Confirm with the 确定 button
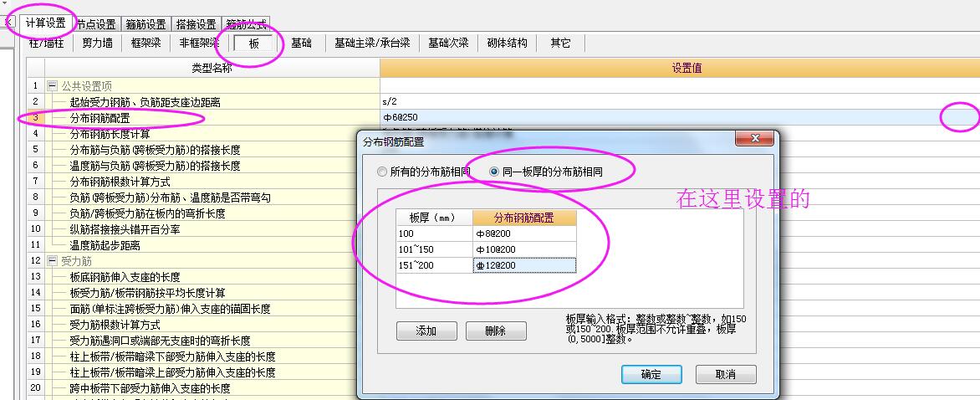The image size is (980, 400). pos(651,374)
